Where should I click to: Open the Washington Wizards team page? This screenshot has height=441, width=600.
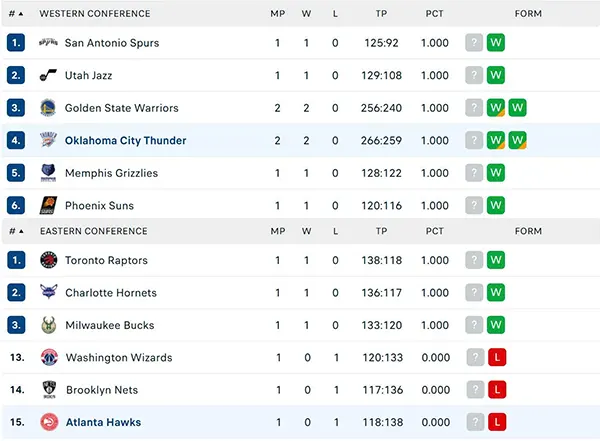pyautogui.click(x=118, y=358)
